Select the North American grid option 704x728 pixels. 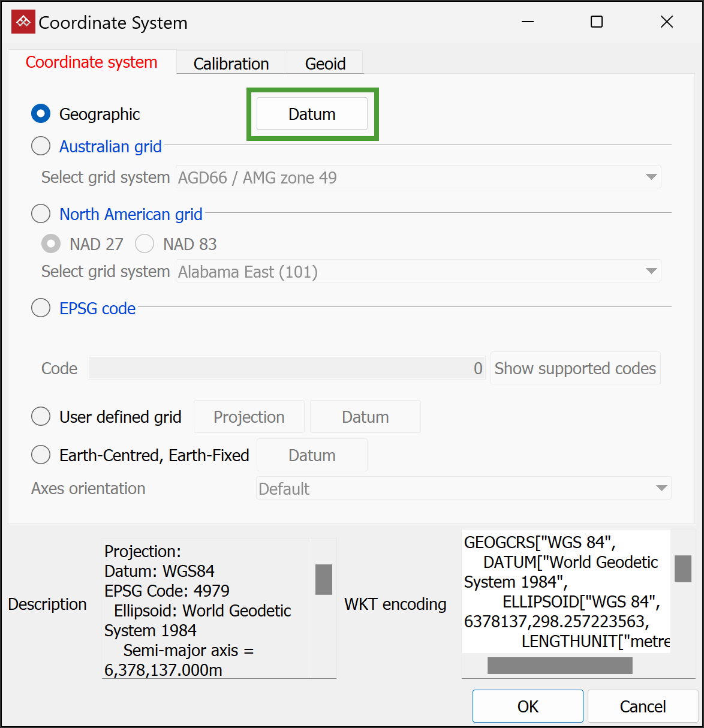click(41, 213)
